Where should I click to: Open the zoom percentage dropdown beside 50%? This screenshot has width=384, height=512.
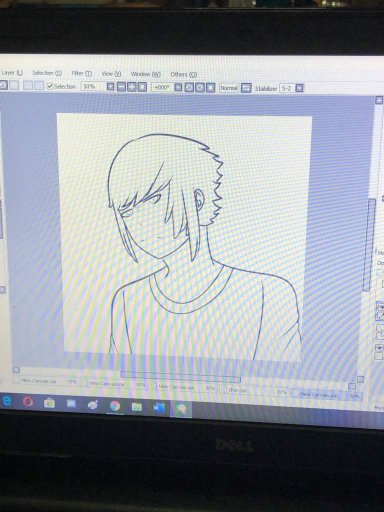click(111, 87)
